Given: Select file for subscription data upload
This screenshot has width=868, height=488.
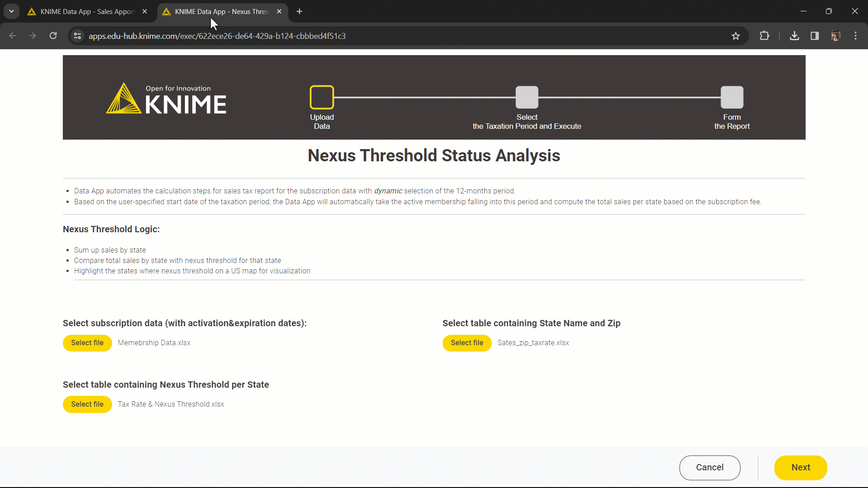Looking at the screenshot, I should 88,342.
